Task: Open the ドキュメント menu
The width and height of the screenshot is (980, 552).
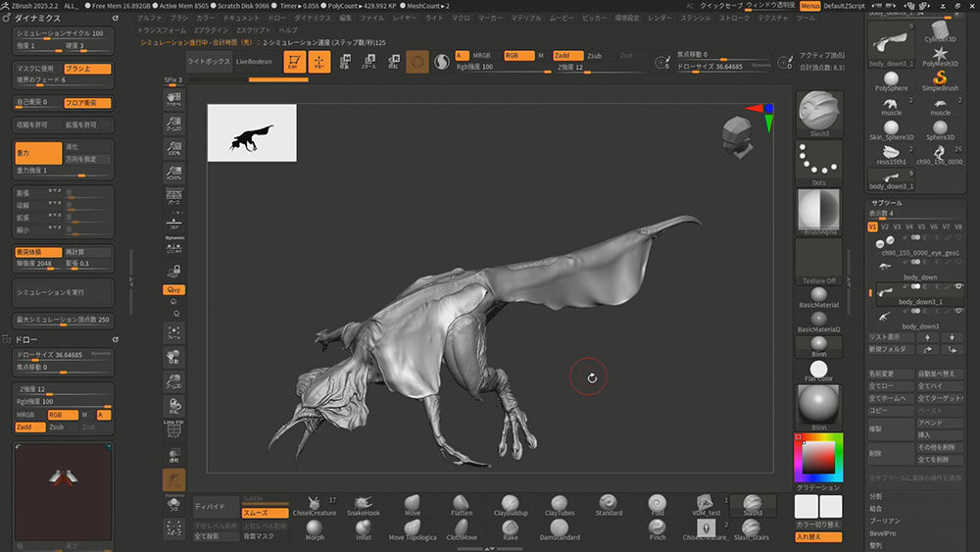Action: (241, 18)
